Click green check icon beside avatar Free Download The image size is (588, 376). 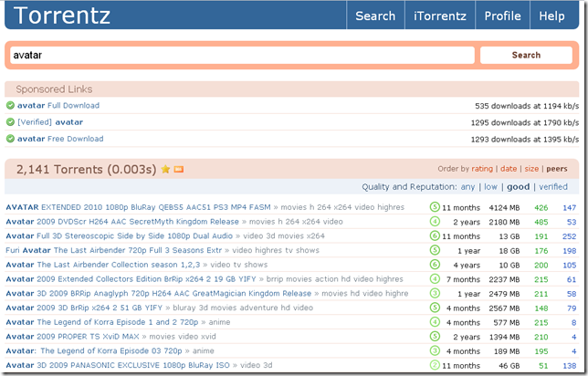point(11,139)
